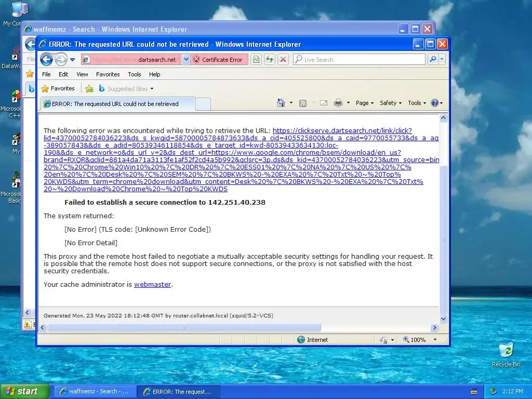Open the Favorites menu in menu bar

(108, 74)
